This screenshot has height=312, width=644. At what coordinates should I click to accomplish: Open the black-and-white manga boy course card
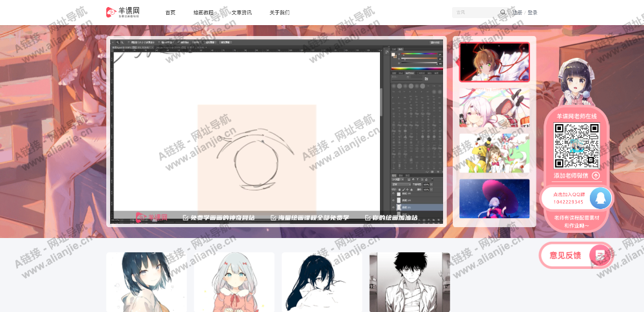click(x=410, y=282)
